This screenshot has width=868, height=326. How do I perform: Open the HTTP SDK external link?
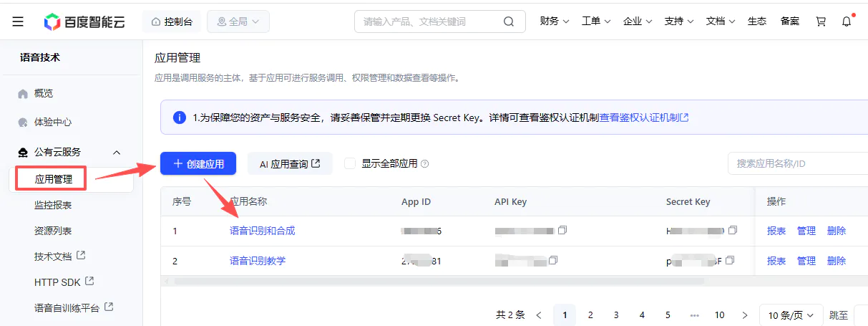(64, 282)
